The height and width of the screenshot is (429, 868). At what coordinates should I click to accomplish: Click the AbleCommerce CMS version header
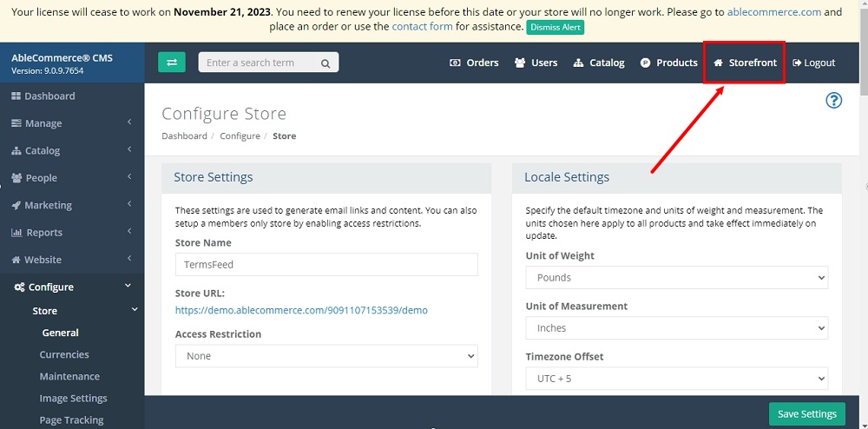pos(72,63)
